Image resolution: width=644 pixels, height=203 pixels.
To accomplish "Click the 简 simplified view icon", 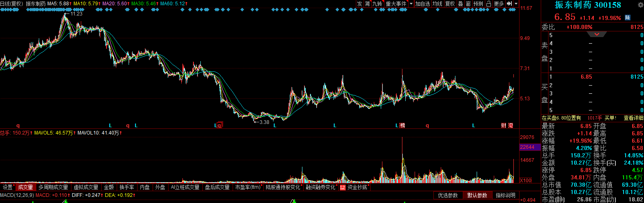I will pyautogui.click(x=368, y=4).
